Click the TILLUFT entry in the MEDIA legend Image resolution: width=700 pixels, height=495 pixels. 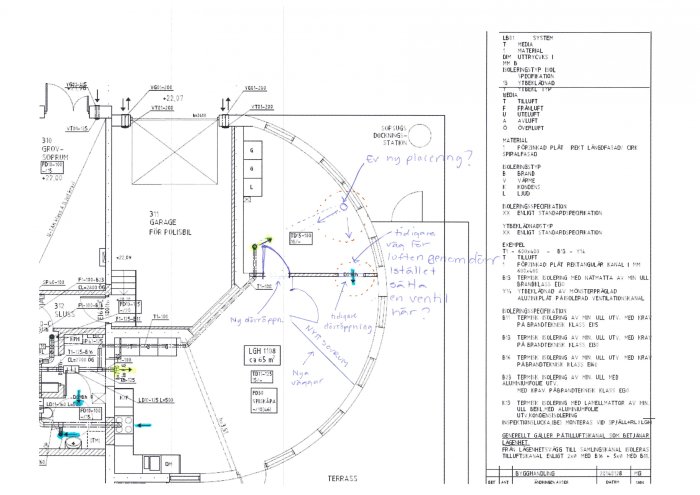pyautogui.click(x=530, y=101)
